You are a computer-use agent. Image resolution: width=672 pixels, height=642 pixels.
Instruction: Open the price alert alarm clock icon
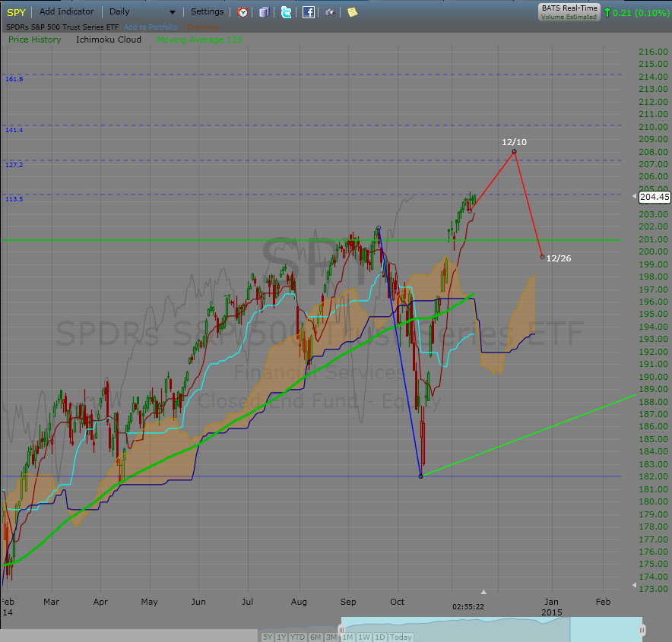(242, 12)
